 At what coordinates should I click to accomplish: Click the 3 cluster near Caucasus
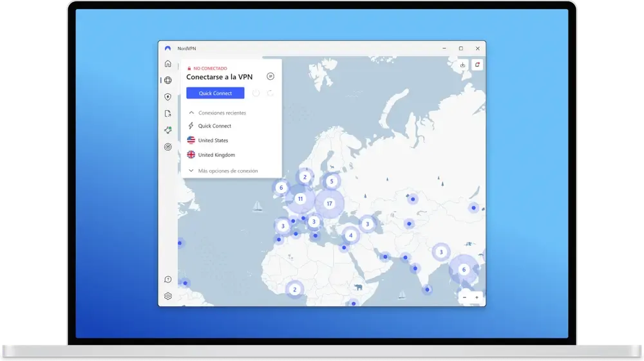(x=368, y=224)
